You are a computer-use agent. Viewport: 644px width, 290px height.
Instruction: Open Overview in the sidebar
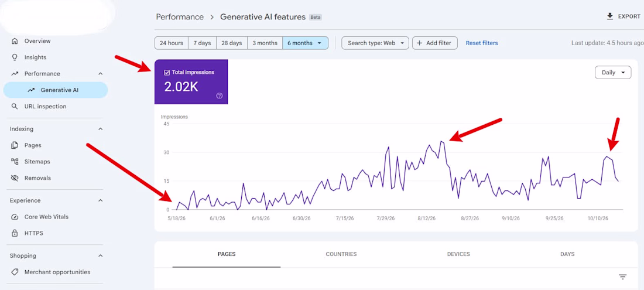click(x=37, y=41)
